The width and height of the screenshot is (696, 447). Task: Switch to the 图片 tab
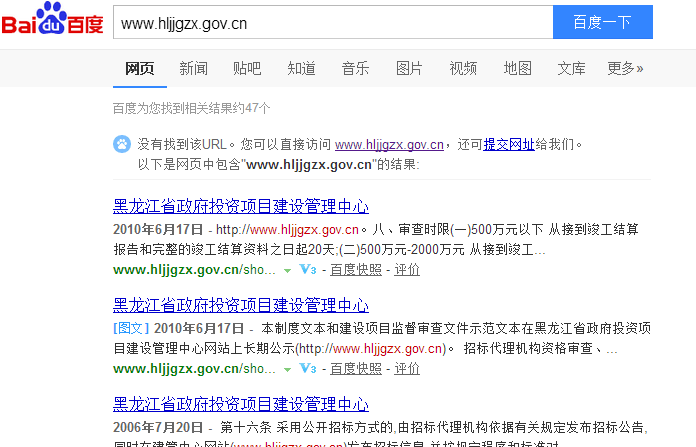409,68
